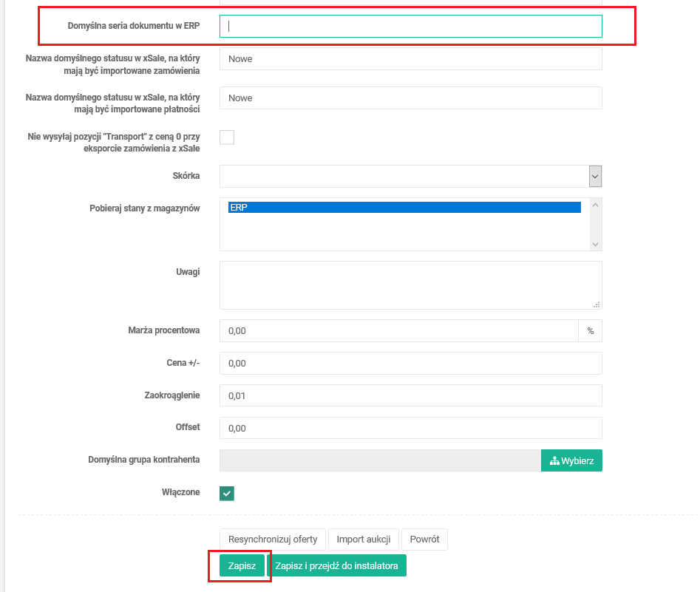
Task: Click the Cena +/- input field
Action: coord(410,364)
